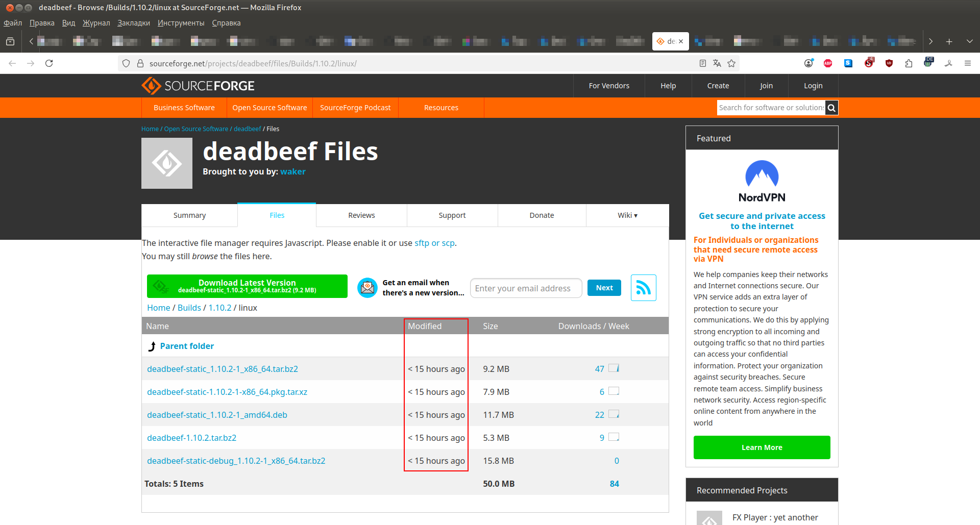Open the Help link in header
This screenshot has width=980, height=525.
pyautogui.click(x=668, y=86)
